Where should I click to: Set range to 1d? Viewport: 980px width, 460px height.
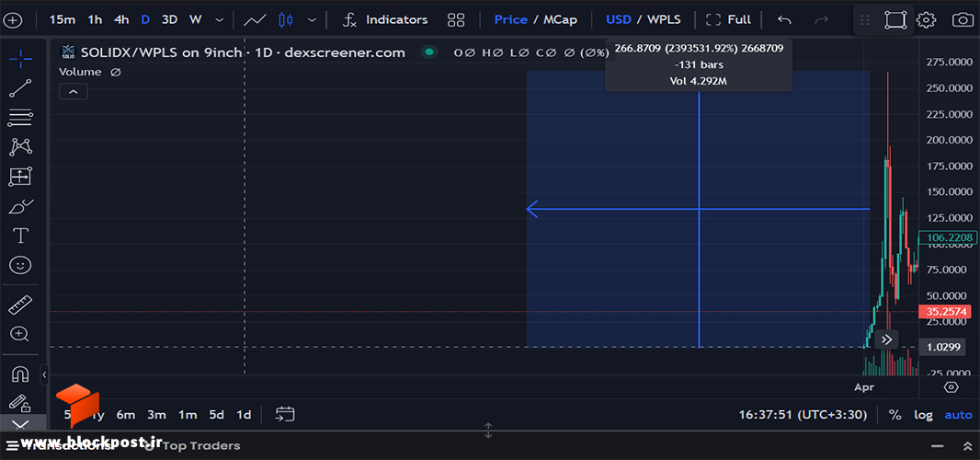point(243,414)
